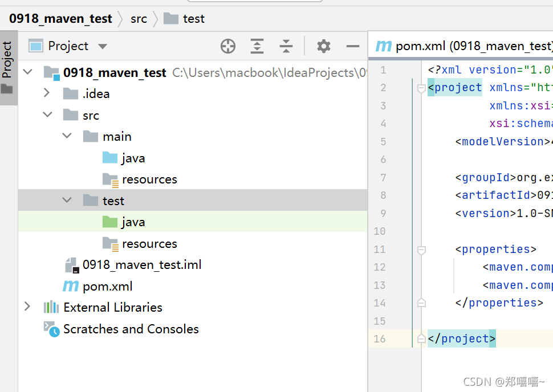The width and height of the screenshot is (553, 392).
Task: Toggle the vertical Project sidebar tab
Action: click(x=7, y=67)
